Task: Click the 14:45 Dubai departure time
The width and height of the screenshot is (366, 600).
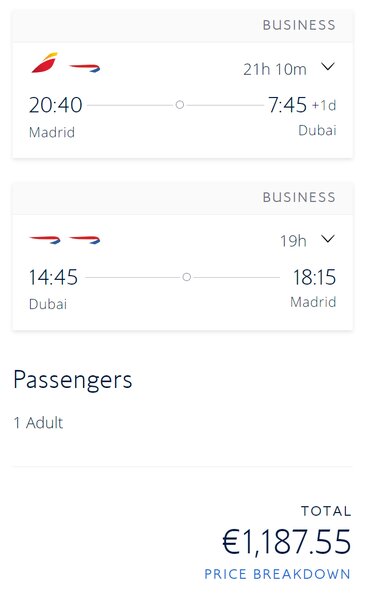Action: click(53, 277)
